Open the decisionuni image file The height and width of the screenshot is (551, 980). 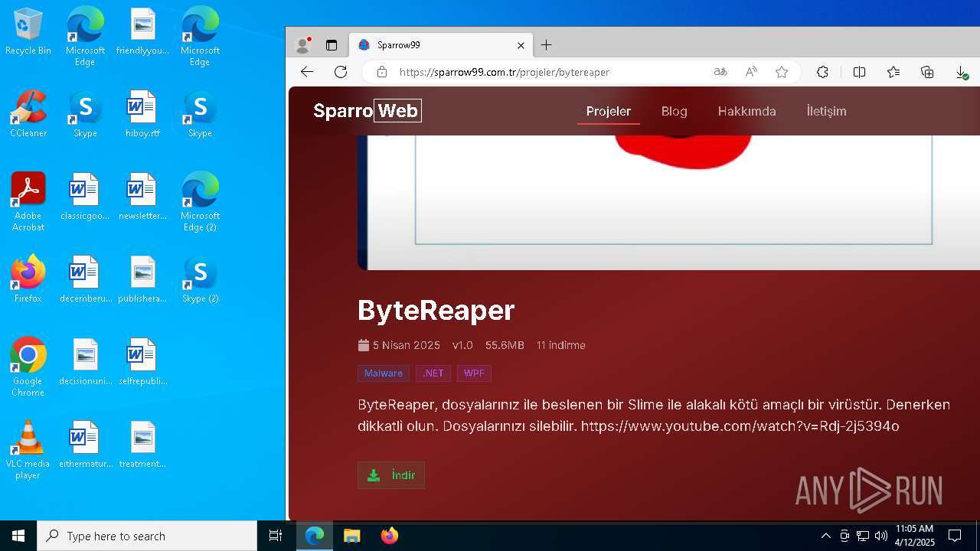point(85,363)
